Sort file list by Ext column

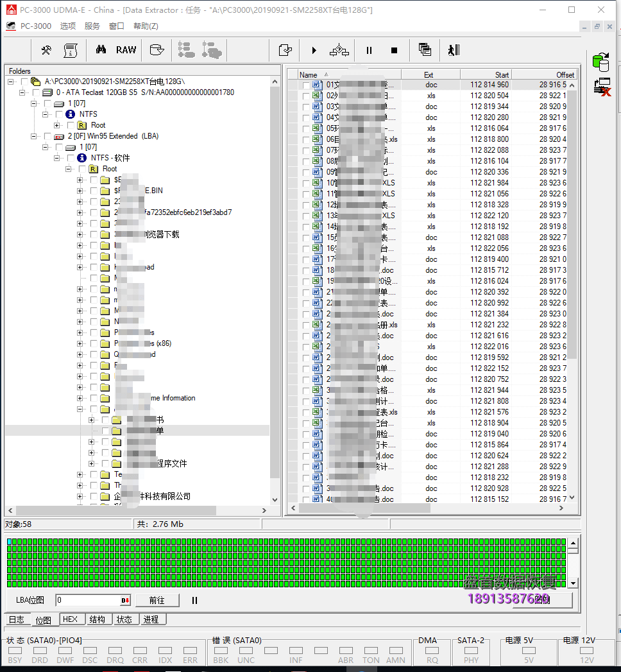[430, 74]
